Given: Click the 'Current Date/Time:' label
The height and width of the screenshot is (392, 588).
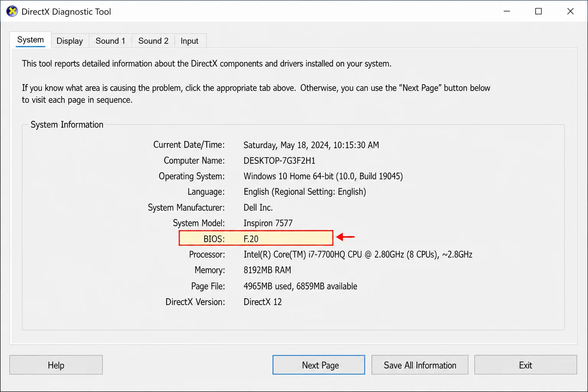Looking at the screenshot, I should 189,145.
